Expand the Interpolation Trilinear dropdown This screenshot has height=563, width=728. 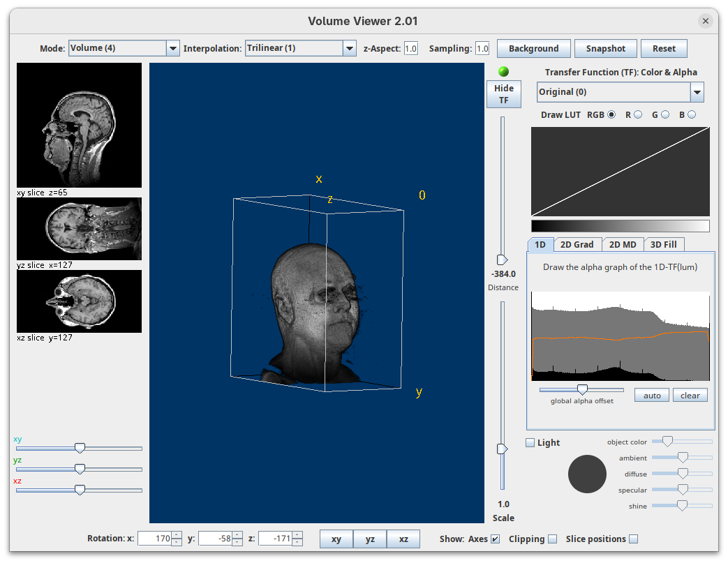pyautogui.click(x=301, y=48)
